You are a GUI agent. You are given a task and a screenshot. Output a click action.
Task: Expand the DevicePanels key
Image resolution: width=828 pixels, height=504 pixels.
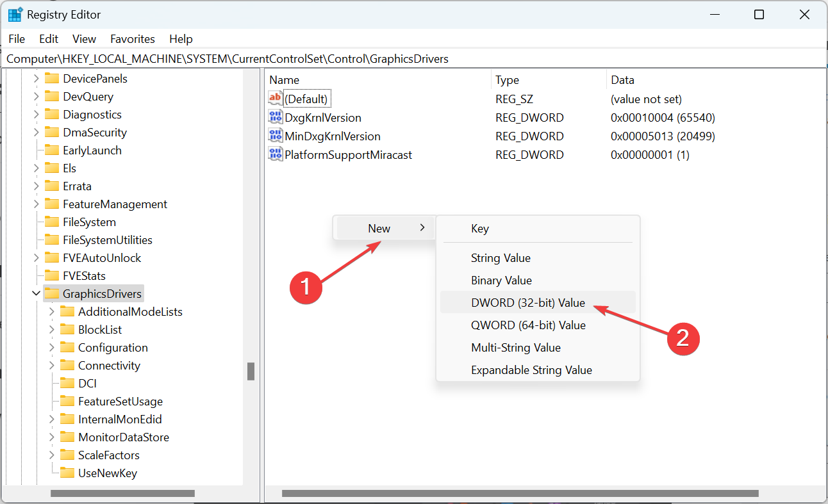(x=37, y=78)
